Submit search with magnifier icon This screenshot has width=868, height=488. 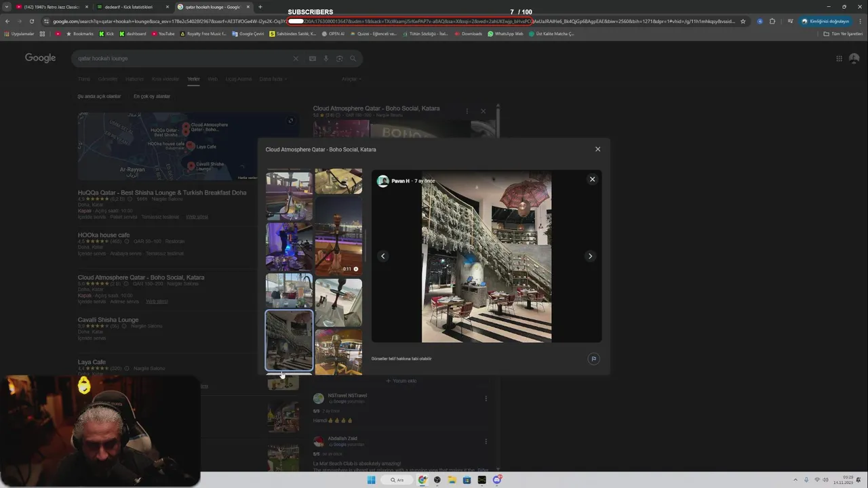(x=353, y=58)
